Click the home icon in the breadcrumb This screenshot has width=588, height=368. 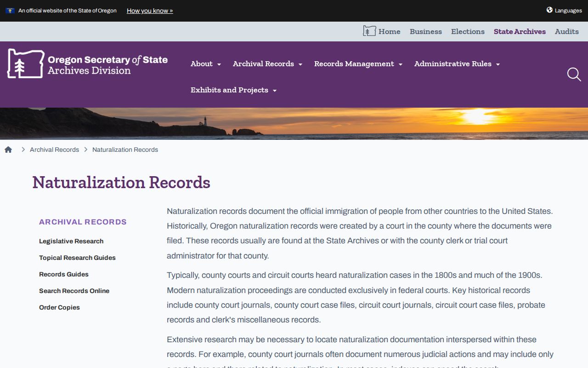click(8, 149)
